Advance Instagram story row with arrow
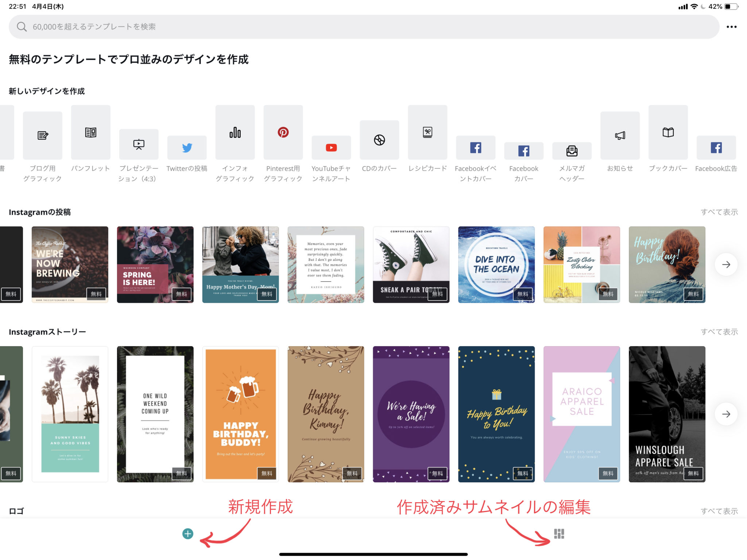This screenshot has height=560, width=747. [x=726, y=414]
